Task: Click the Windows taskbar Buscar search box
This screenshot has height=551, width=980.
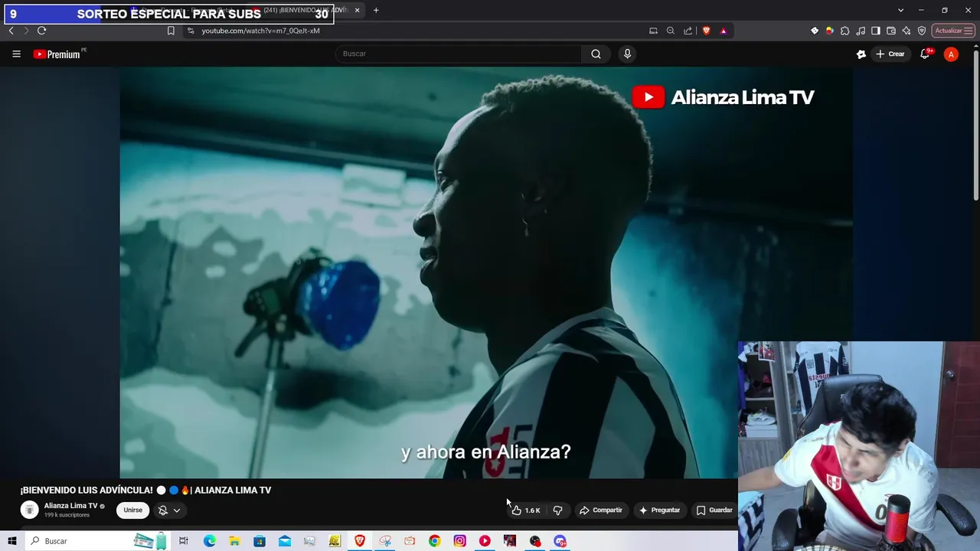Action: pyautogui.click(x=96, y=541)
